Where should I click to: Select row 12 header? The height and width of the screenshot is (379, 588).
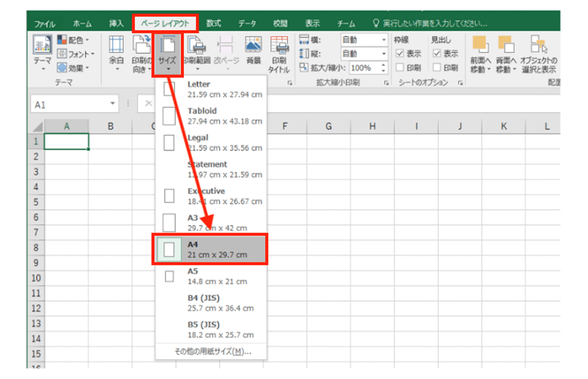click(36, 308)
